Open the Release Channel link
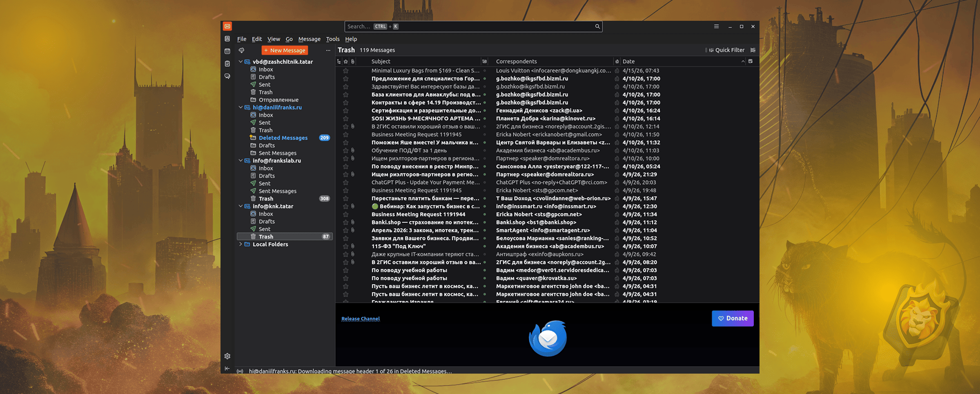This screenshot has width=980, height=394. coord(361,319)
